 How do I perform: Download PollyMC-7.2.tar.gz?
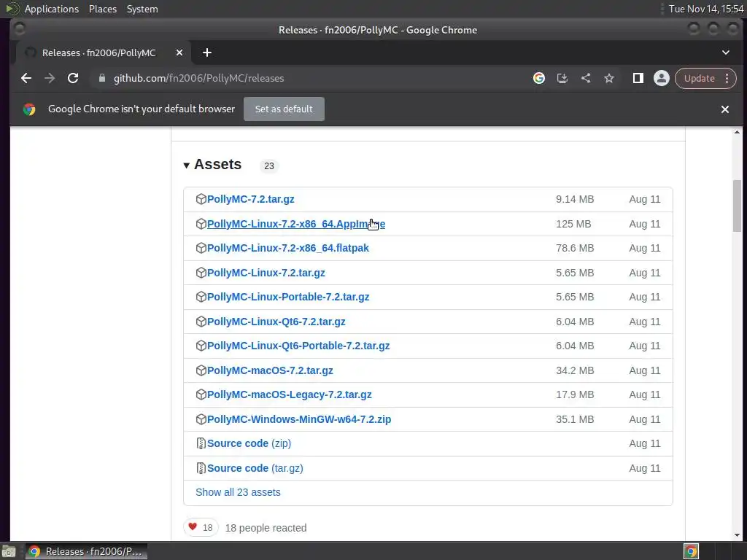[x=251, y=199]
